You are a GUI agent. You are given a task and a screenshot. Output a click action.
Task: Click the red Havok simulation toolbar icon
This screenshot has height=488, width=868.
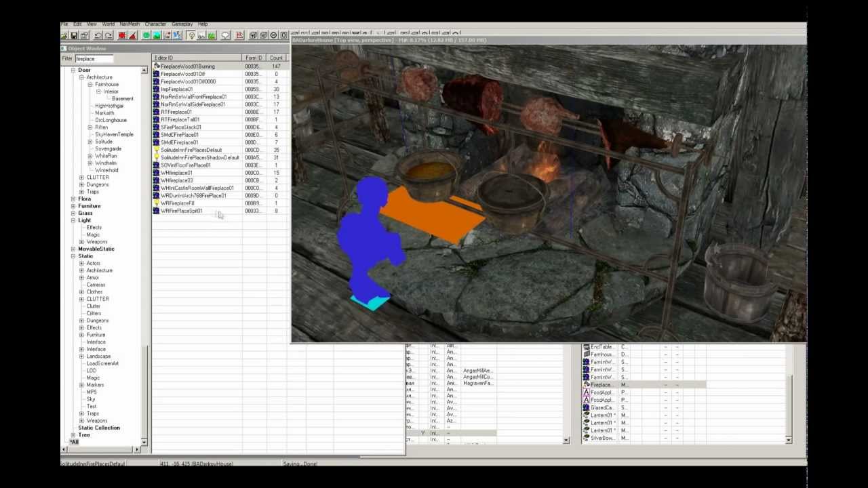coord(239,35)
